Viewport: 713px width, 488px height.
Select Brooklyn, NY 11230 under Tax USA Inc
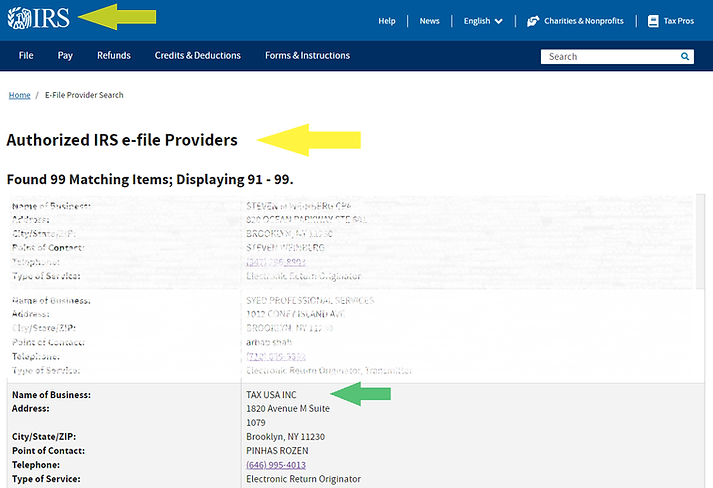286,437
